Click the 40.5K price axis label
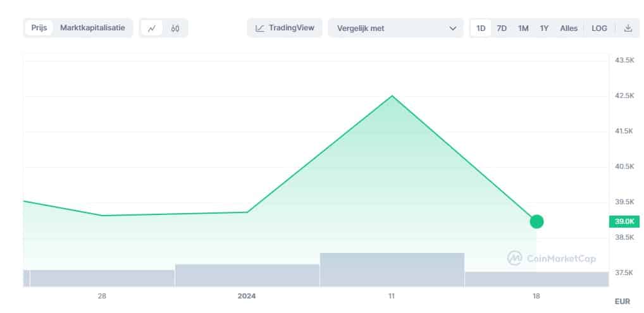The image size is (644, 313). pyautogui.click(x=624, y=166)
